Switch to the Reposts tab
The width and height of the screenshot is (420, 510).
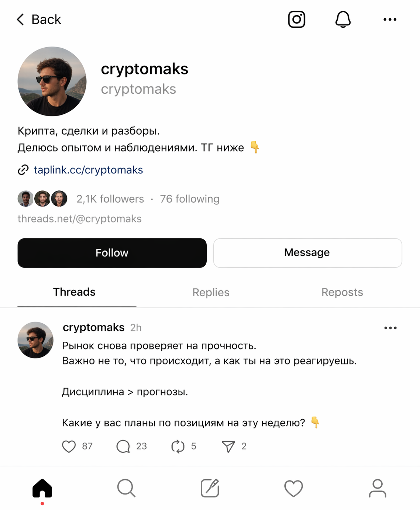click(342, 292)
